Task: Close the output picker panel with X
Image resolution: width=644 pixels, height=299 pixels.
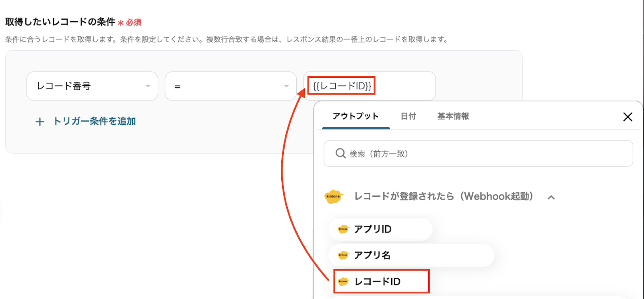Action: click(627, 117)
